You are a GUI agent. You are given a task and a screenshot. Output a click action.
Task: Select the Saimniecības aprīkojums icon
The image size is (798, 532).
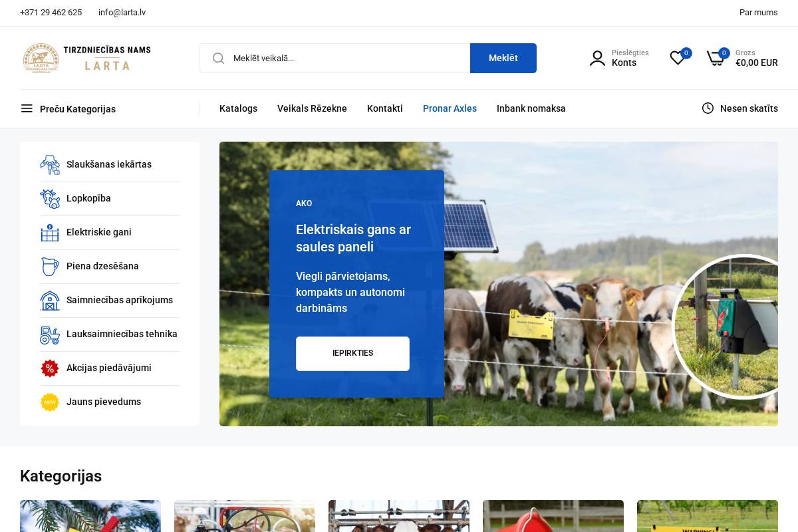(50, 301)
